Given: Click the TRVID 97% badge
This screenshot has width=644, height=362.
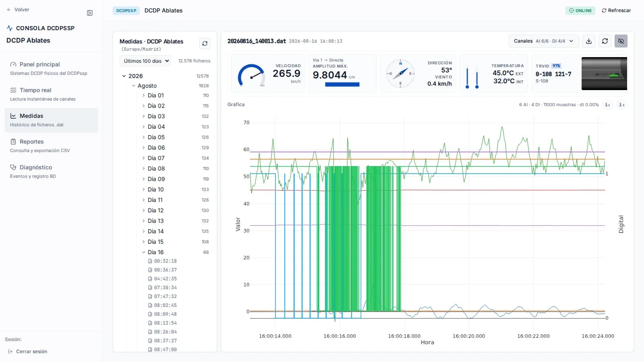Looking at the screenshot, I should pyautogui.click(x=556, y=66).
